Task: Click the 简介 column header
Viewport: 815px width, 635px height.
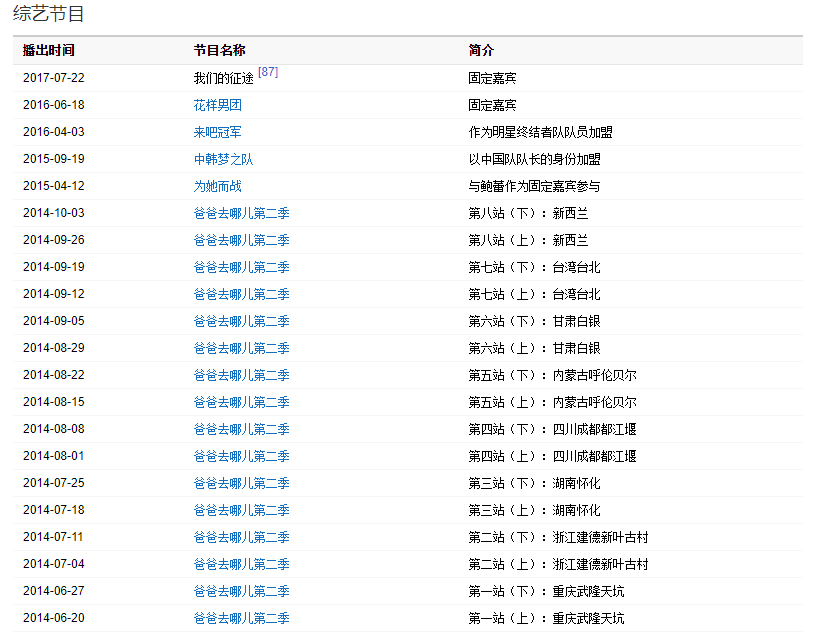Action: pos(481,50)
